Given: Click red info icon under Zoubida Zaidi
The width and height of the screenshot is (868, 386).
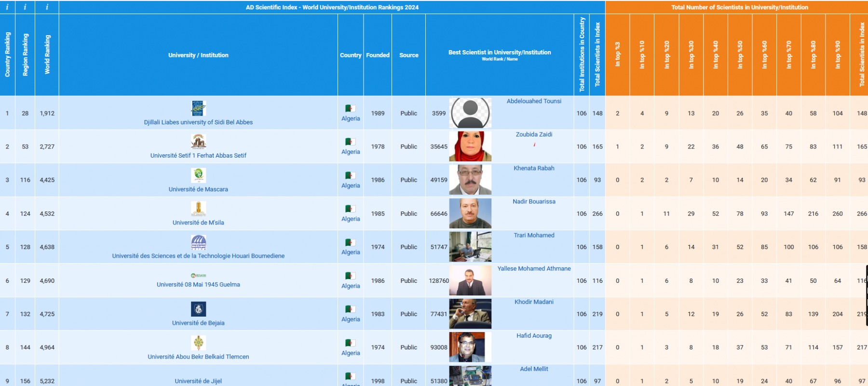Looking at the screenshot, I should [x=534, y=145].
